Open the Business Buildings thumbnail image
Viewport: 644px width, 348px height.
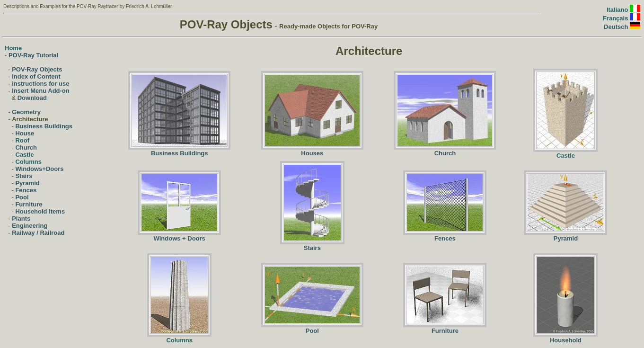(x=179, y=110)
